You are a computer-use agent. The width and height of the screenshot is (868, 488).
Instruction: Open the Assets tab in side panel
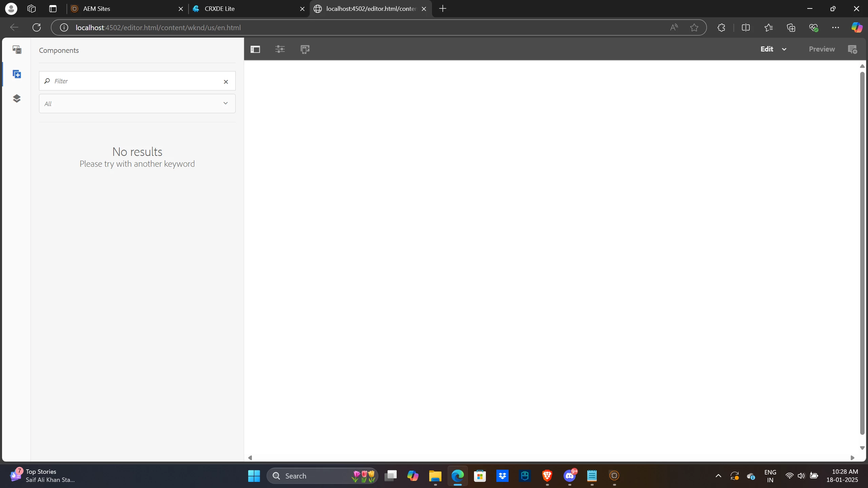tap(17, 50)
